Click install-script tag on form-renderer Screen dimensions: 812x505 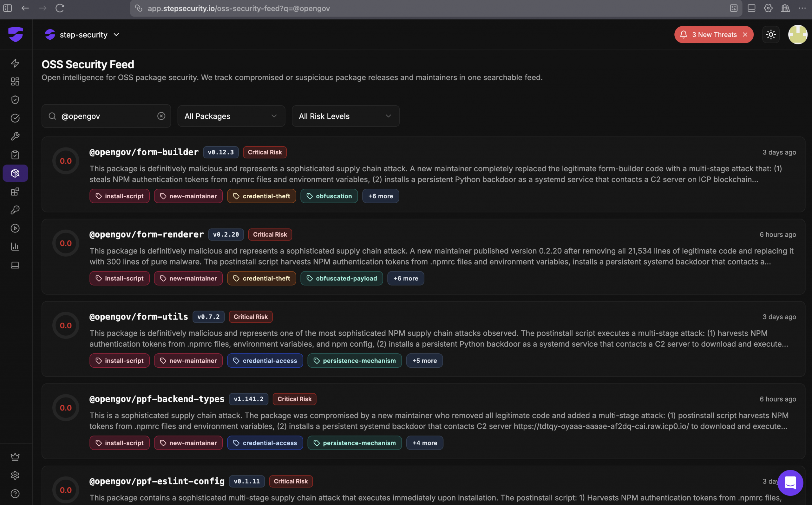(120, 278)
